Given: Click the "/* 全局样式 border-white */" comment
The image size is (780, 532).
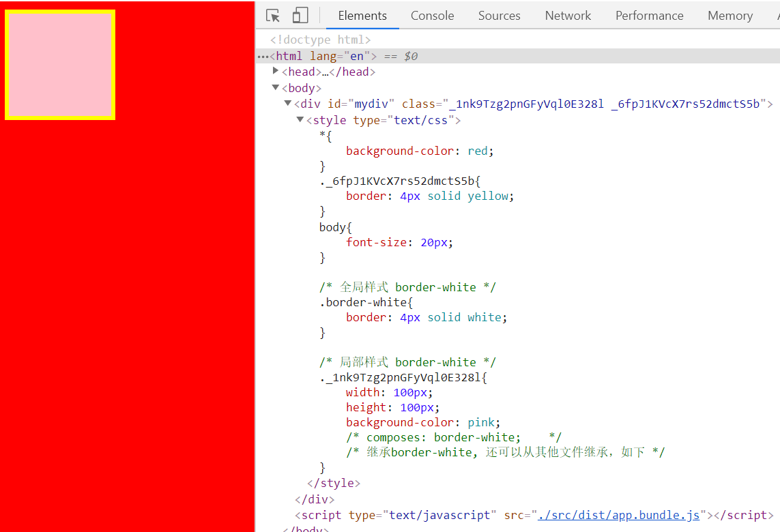Looking at the screenshot, I should (x=407, y=287).
